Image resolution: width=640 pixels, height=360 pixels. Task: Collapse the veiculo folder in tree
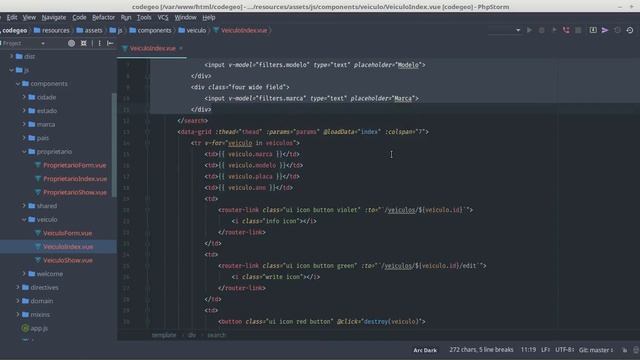pos(24,220)
